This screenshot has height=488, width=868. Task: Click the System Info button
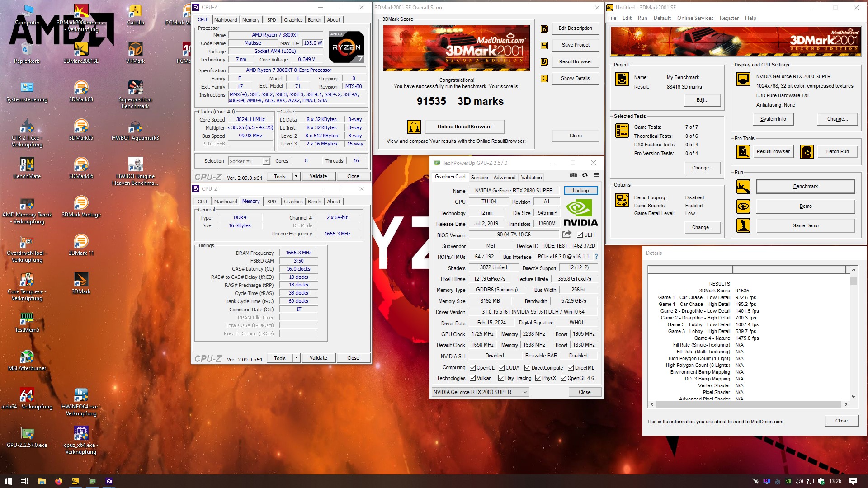(x=773, y=119)
